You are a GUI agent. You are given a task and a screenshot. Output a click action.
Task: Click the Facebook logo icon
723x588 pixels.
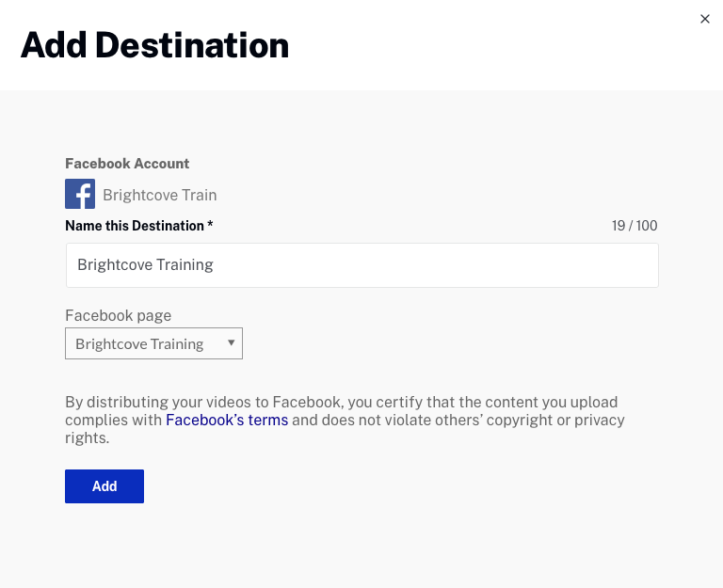(x=80, y=195)
